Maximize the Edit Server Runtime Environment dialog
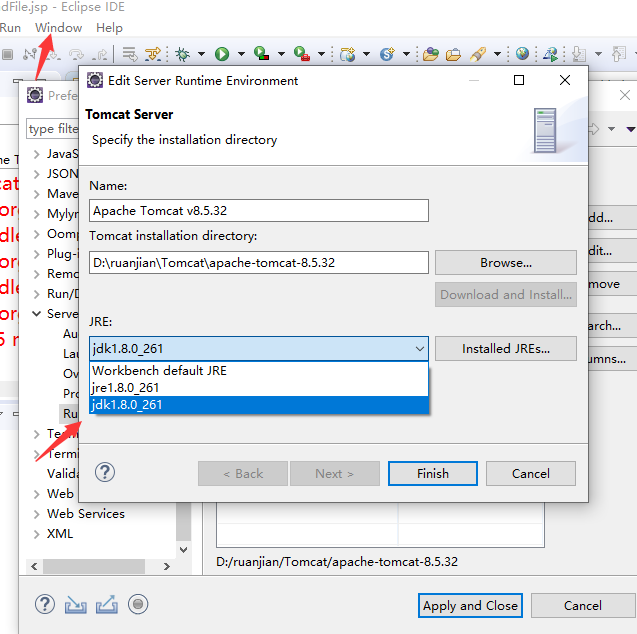 [x=519, y=80]
